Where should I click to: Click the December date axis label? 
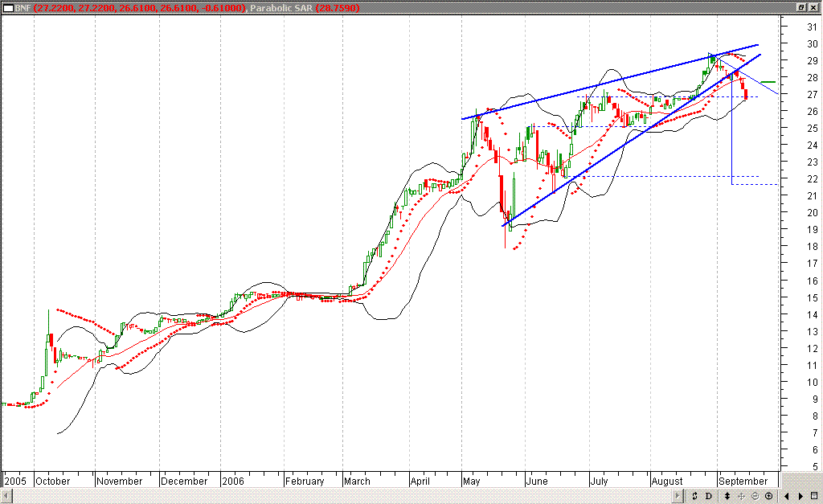click(x=184, y=481)
